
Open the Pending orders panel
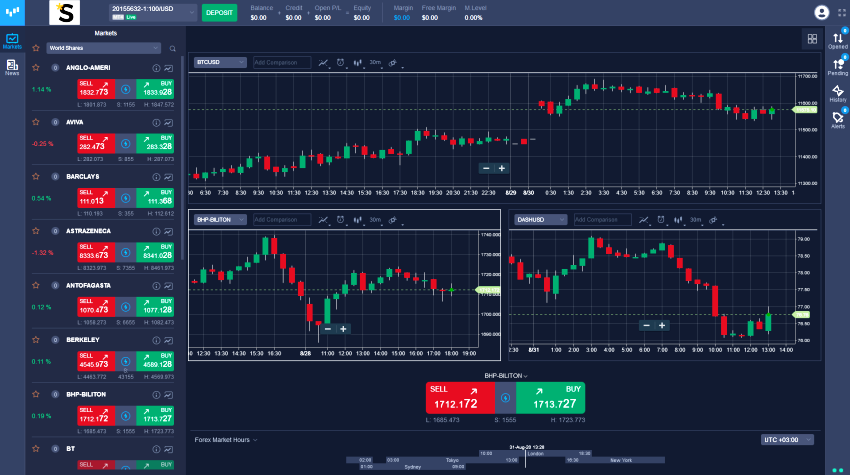838,67
